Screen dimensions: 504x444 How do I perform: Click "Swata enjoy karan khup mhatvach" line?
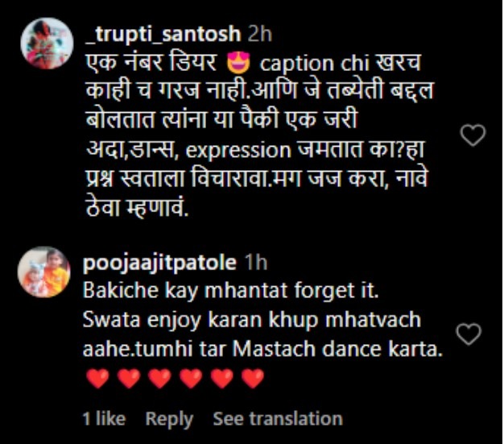pos(251,320)
